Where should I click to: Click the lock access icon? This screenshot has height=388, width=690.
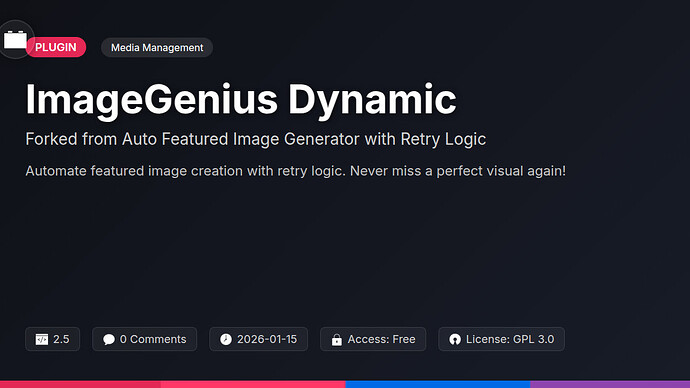337,339
